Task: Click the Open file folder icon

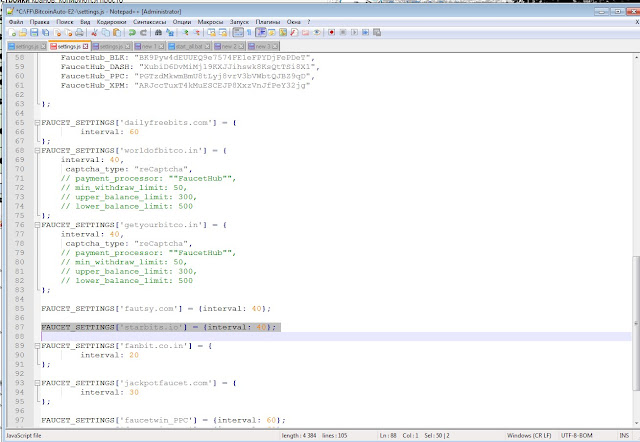Action: point(23,32)
